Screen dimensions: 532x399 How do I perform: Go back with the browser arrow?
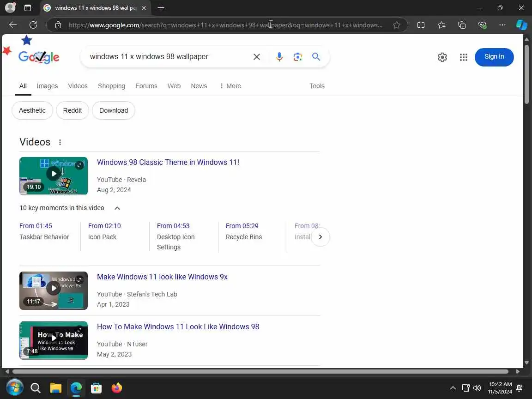click(13, 25)
